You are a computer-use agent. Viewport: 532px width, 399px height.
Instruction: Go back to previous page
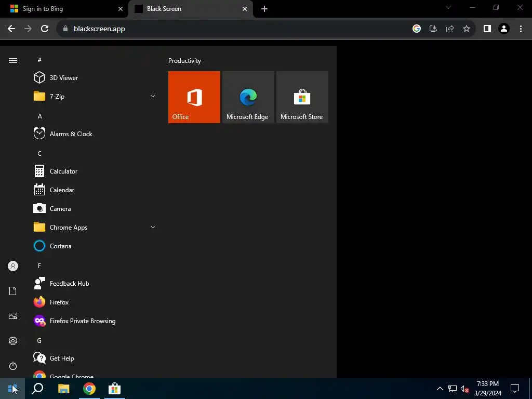click(11, 29)
